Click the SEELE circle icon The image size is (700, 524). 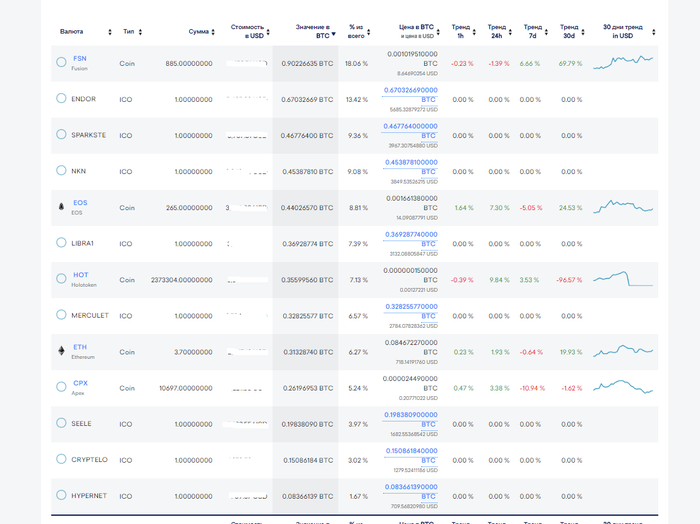[61, 423]
